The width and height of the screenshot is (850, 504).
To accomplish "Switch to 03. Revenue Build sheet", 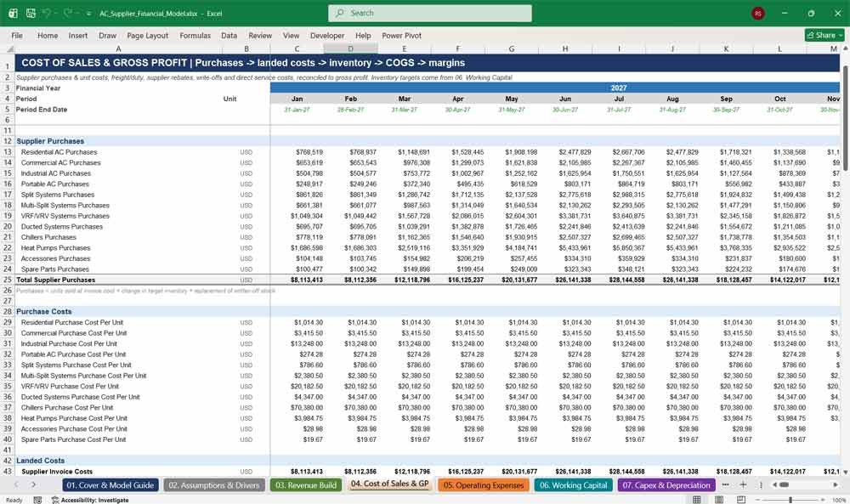I will pyautogui.click(x=306, y=485).
